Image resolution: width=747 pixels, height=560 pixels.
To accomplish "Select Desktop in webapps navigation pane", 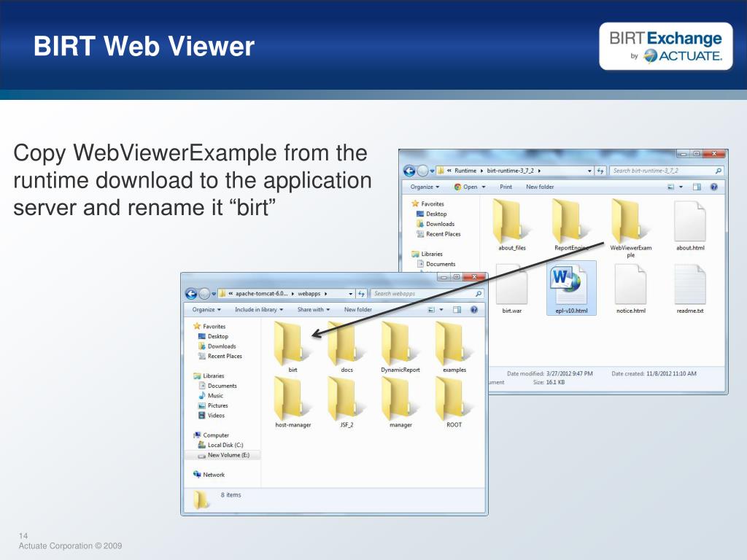I will pos(214,336).
